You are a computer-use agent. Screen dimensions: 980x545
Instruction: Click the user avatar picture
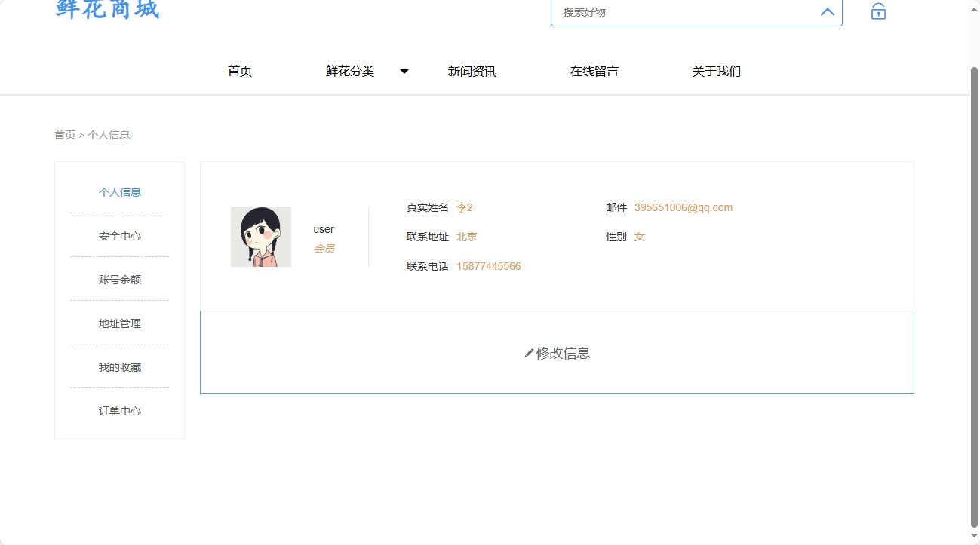(260, 236)
